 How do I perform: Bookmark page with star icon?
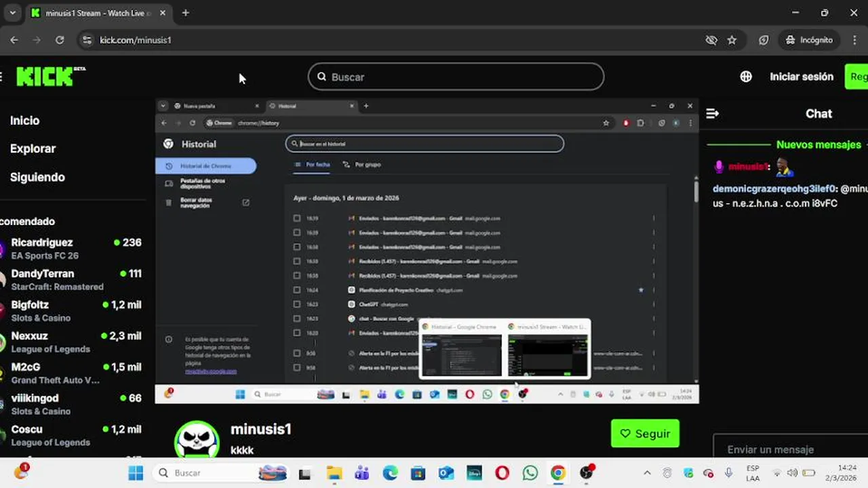[x=732, y=40]
